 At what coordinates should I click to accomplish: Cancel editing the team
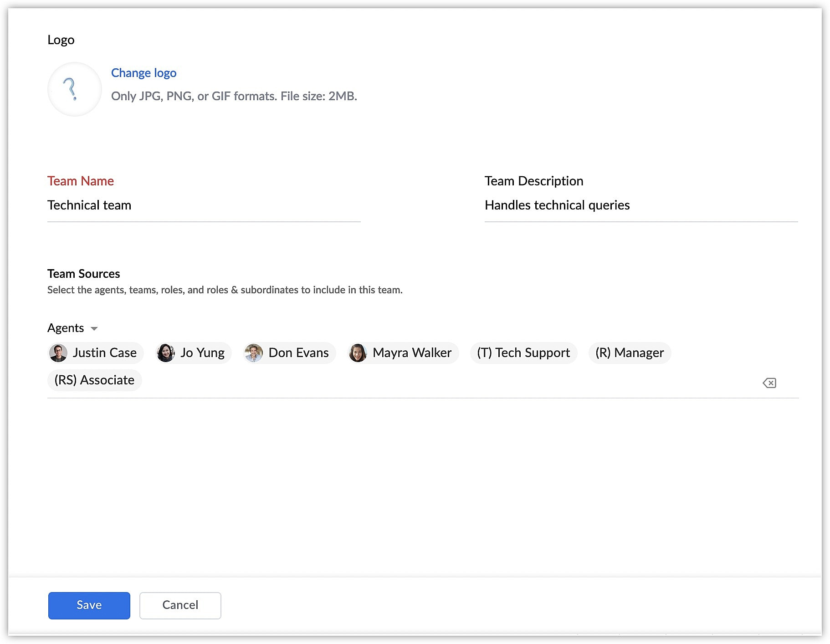click(180, 605)
